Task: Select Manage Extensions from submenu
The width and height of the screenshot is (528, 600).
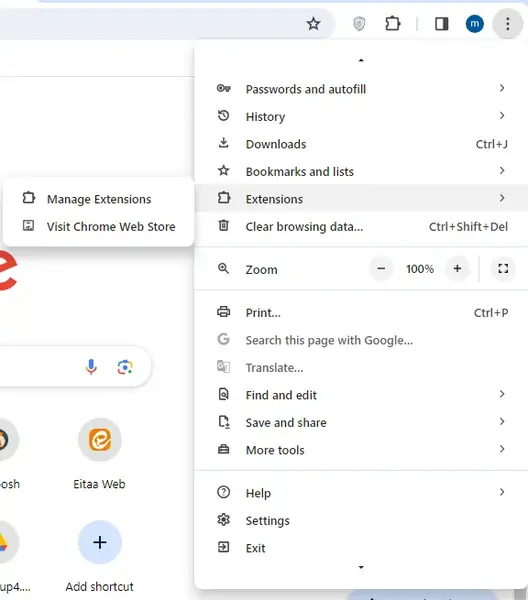Action: tap(98, 199)
